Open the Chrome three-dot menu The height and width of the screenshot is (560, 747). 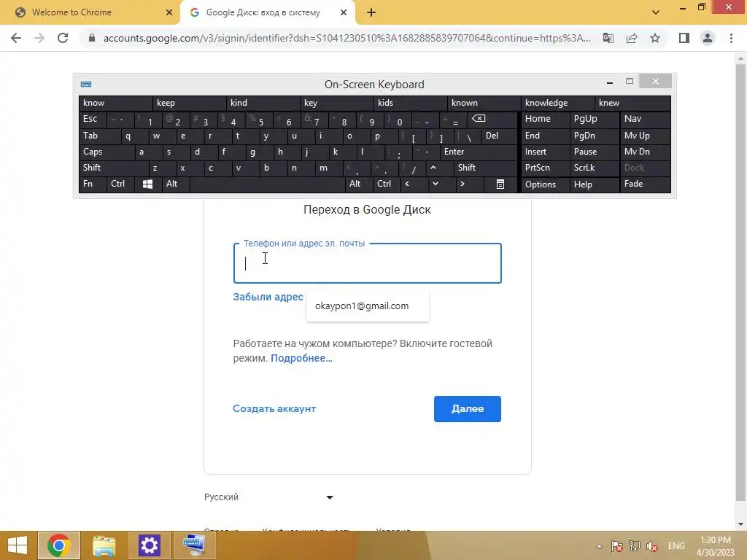[731, 38]
